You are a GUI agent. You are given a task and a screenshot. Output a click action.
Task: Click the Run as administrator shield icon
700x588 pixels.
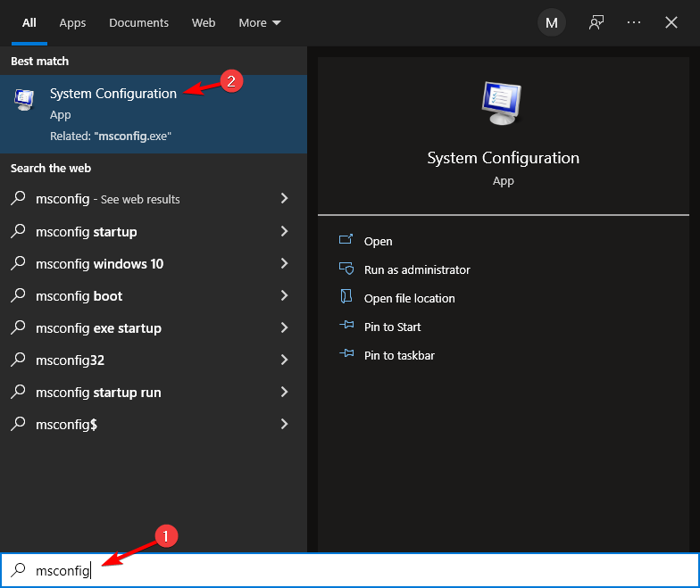[346, 268]
